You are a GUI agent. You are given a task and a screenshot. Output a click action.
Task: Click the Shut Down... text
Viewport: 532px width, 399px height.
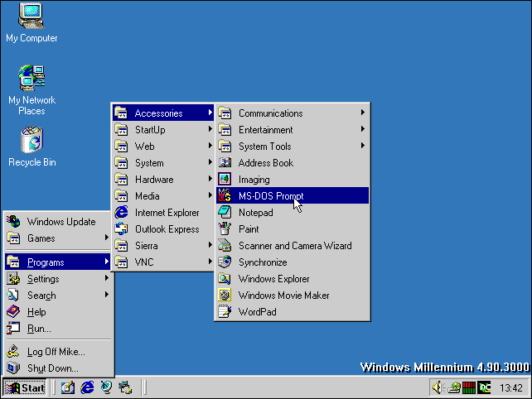[52, 368]
